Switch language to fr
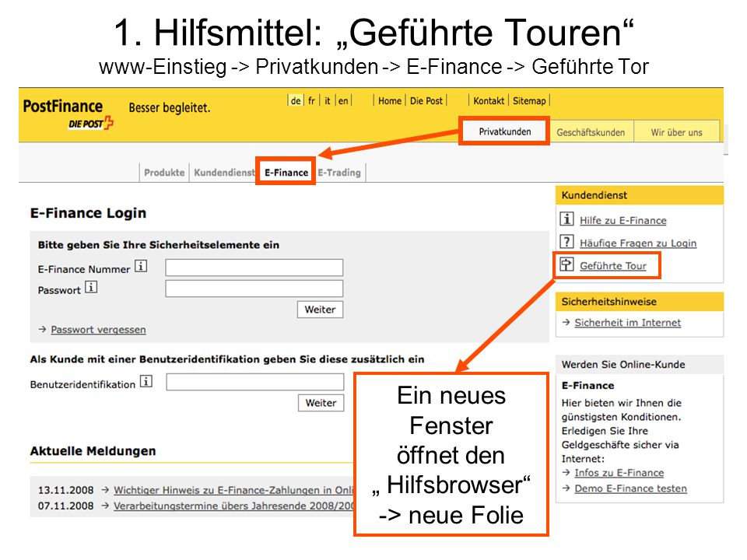Image resolution: width=747 pixels, height=560 pixels. [311, 101]
